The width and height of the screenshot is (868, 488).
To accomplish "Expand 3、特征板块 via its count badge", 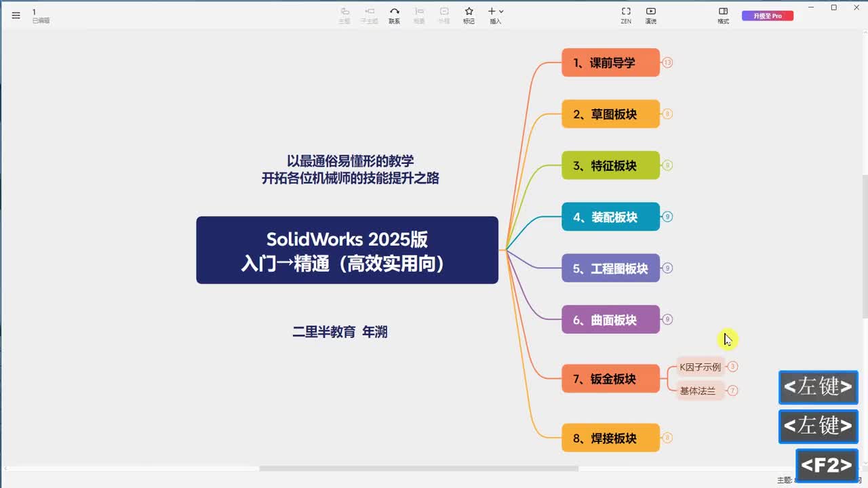I will tap(667, 165).
